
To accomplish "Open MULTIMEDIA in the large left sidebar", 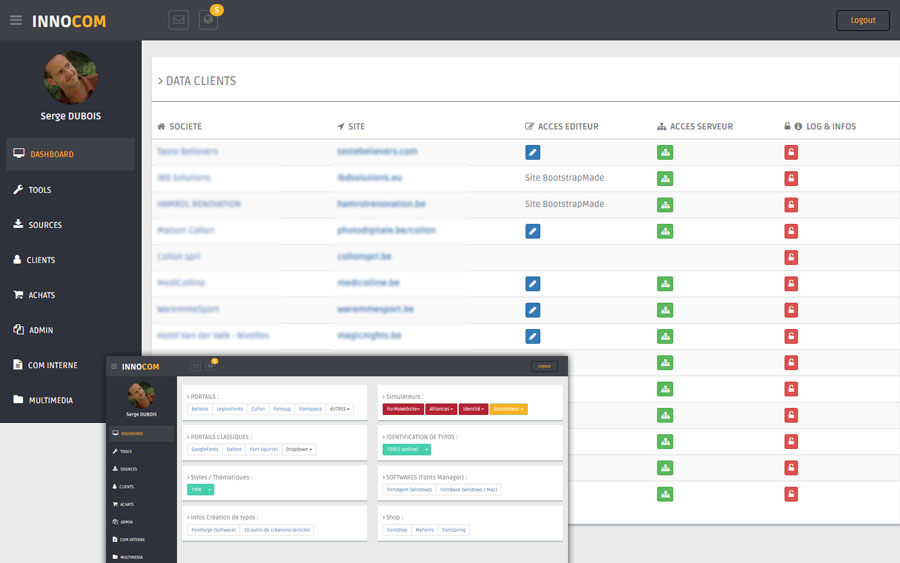I will (51, 400).
